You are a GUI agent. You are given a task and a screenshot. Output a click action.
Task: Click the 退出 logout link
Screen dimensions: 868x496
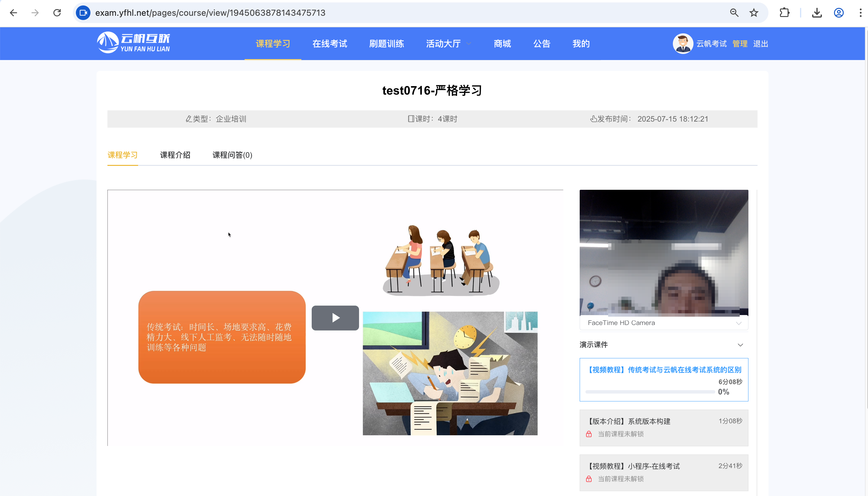tap(761, 44)
